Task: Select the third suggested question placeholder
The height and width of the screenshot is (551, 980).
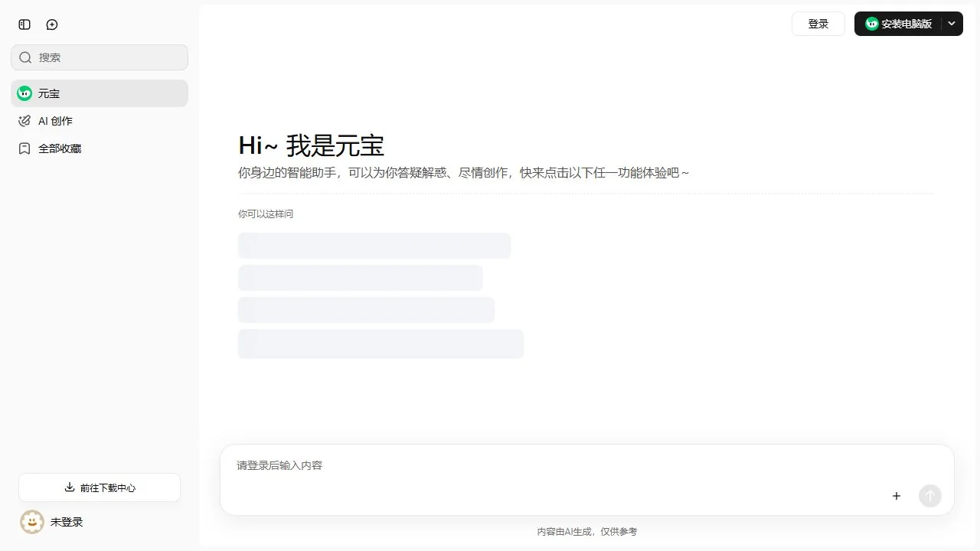Action: coord(366,310)
